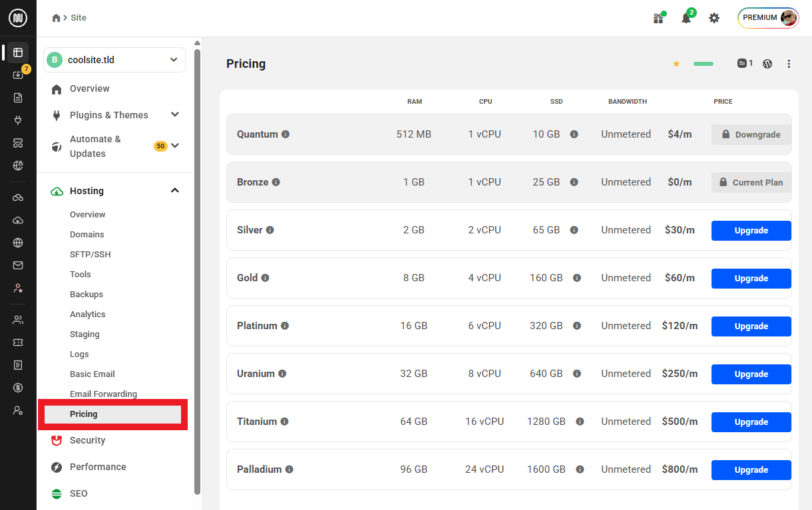Viewport: 812px width, 510px height.
Task: Toggle the favorite star for this site
Action: [676, 64]
